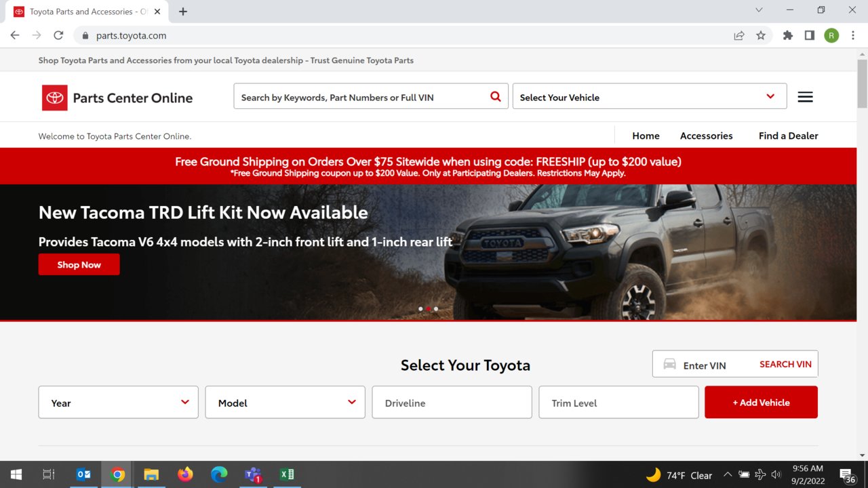Click 'New Tacoma TRD Lift Kit Now Available' heading

(203, 212)
